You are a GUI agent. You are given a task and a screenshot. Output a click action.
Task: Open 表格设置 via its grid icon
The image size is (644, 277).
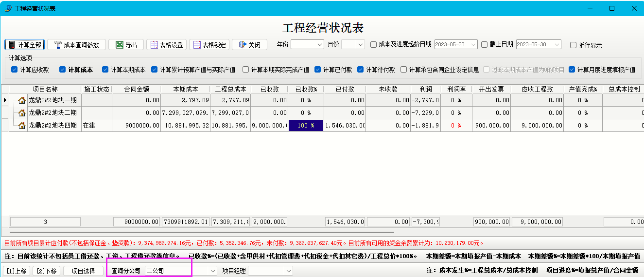pos(154,45)
